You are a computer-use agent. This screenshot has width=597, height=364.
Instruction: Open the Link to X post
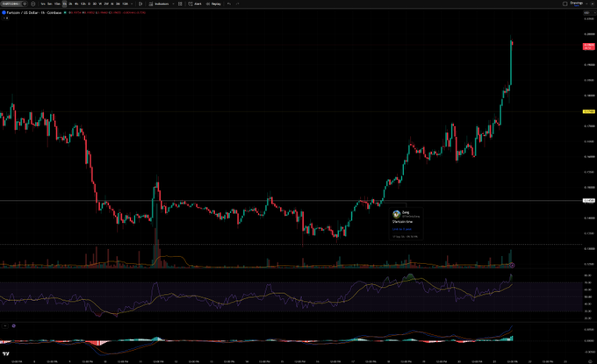point(402,229)
